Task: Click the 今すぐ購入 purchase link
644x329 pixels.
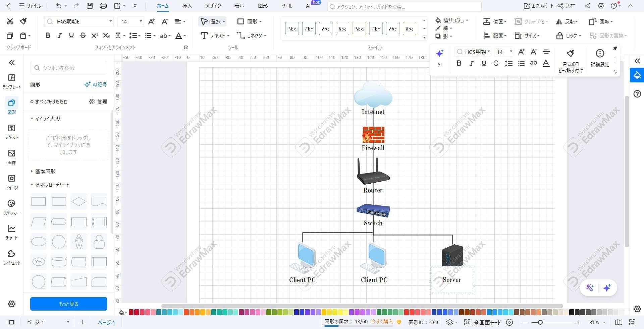Action: point(382,322)
